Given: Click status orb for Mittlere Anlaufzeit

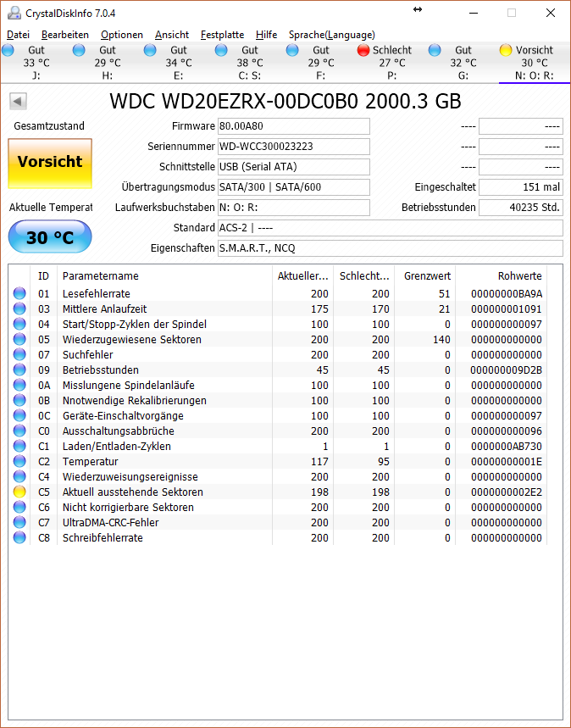Looking at the screenshot, I should click(19, 308).
